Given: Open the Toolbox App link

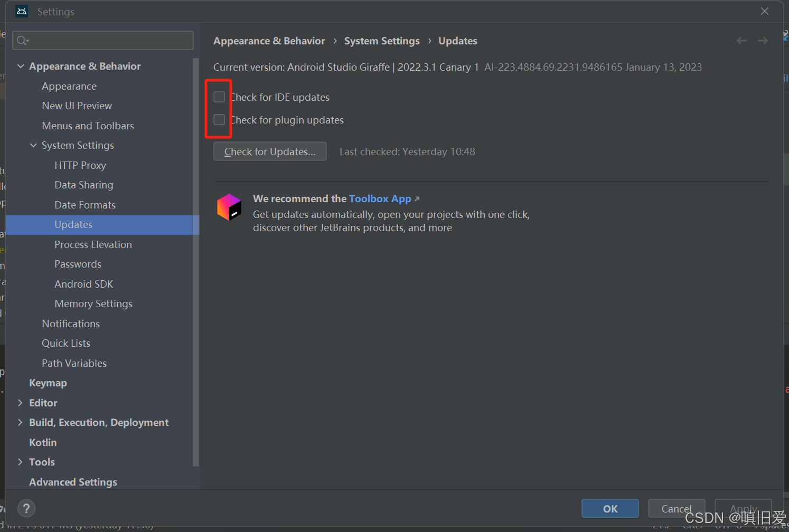Looking at the screenshot, I should pyautogui.click(x=380, y=198).
